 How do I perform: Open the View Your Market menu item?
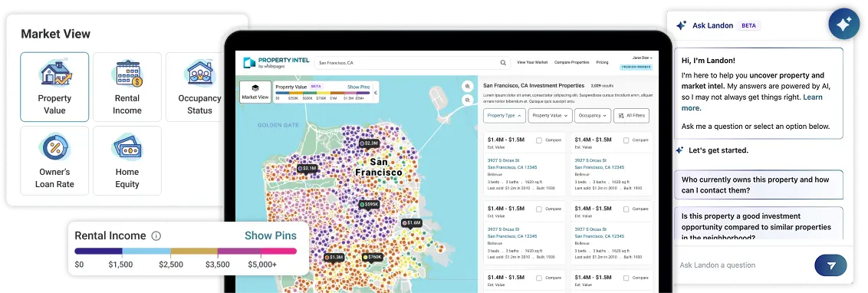tap(532, 63)
